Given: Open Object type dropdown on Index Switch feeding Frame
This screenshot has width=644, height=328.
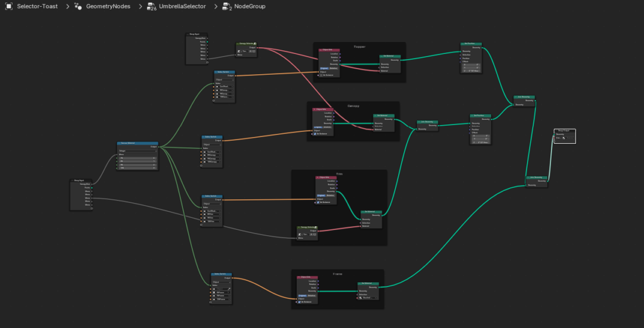Looking at the screenshot, I should click(x=221, y=282).
